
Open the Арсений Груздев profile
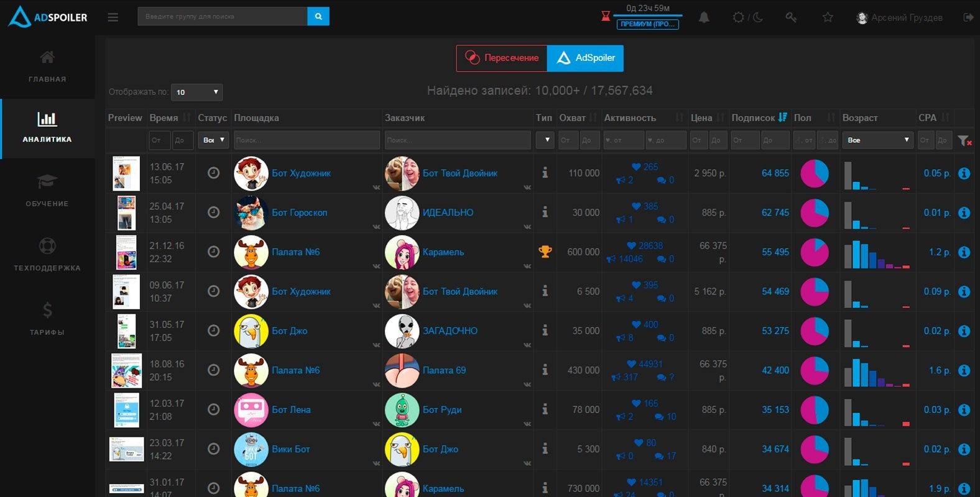899,17
